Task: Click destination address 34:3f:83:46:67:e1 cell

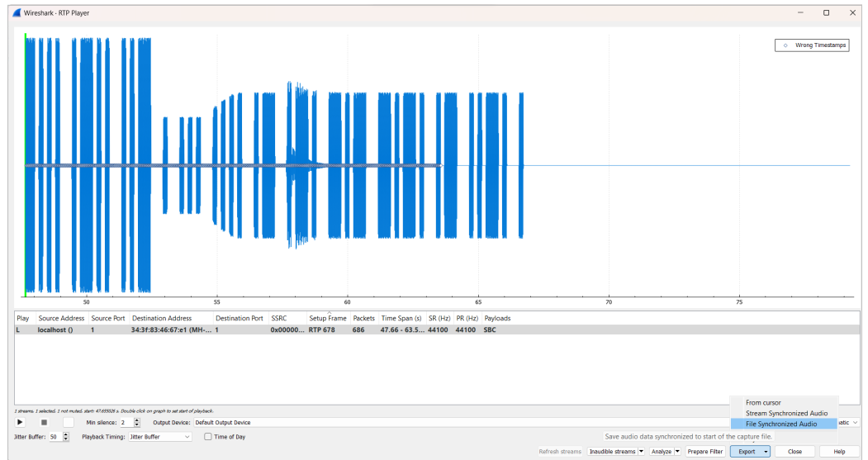Action: 170,330
